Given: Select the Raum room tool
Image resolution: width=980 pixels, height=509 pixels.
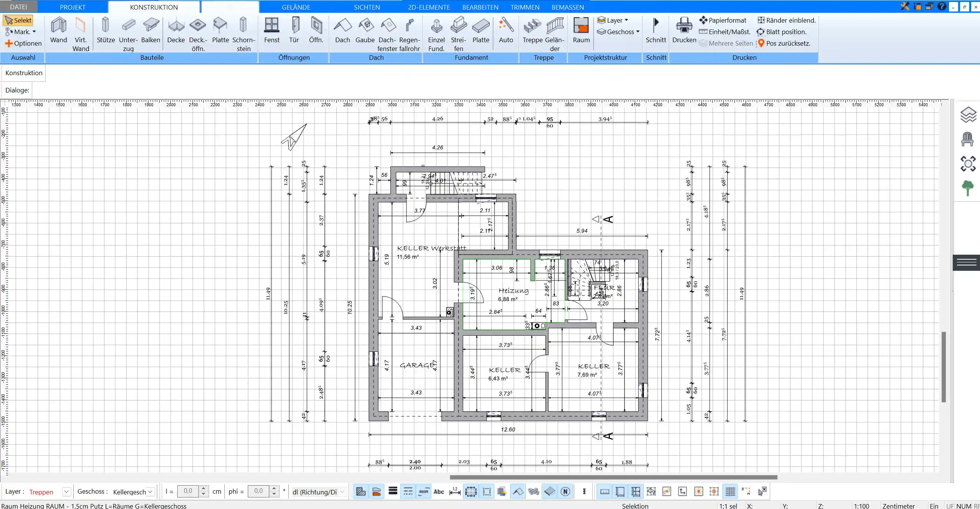Looking at the screenshot, I should click(x=581, y=31).
